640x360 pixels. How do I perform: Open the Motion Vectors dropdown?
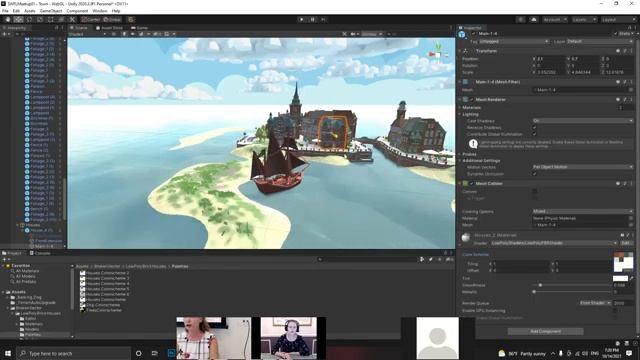(x=583, y=167)
